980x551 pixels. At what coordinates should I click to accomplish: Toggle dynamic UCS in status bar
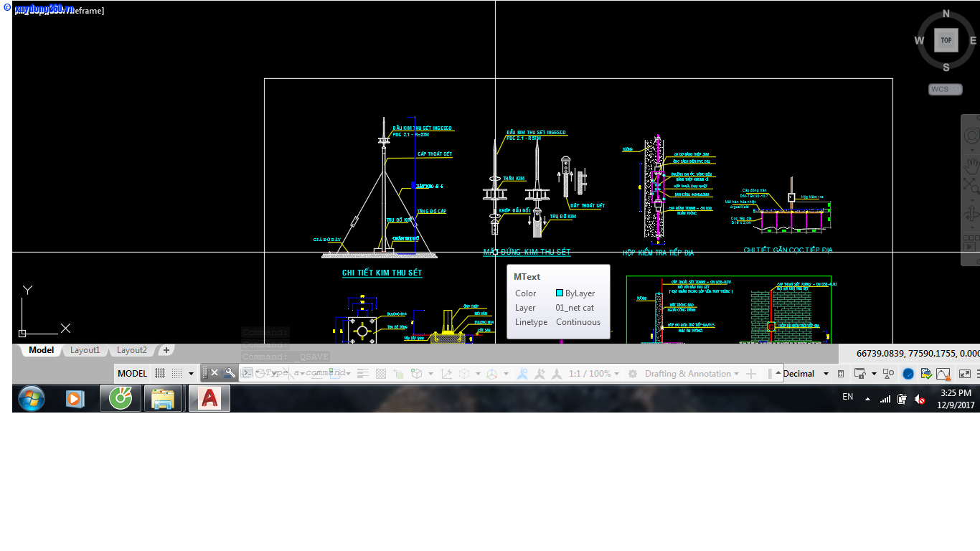pos(446,373)
